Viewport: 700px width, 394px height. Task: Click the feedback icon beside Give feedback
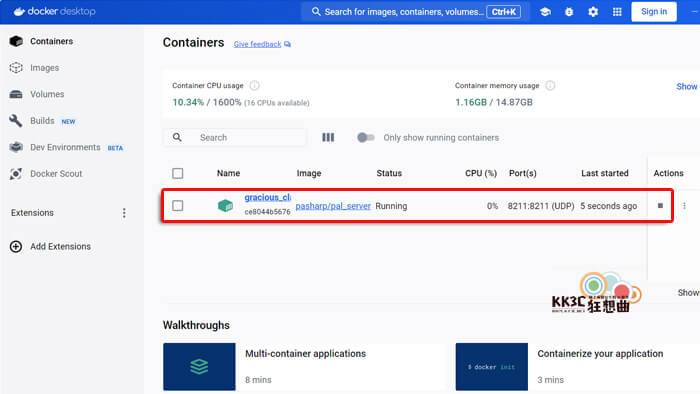coord(287,44)
